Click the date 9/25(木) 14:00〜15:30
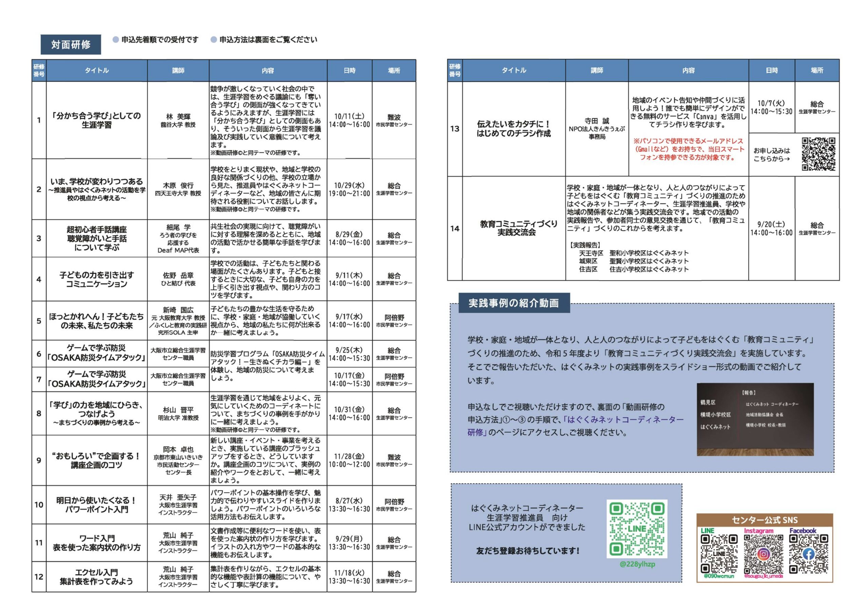The height and width of the screenshot is (614, 868). (349, 354)
